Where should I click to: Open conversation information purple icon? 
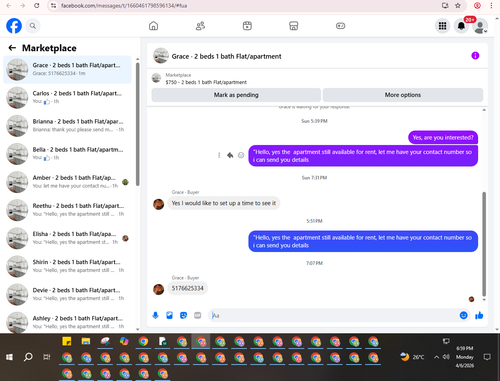[x=475, y=56]
